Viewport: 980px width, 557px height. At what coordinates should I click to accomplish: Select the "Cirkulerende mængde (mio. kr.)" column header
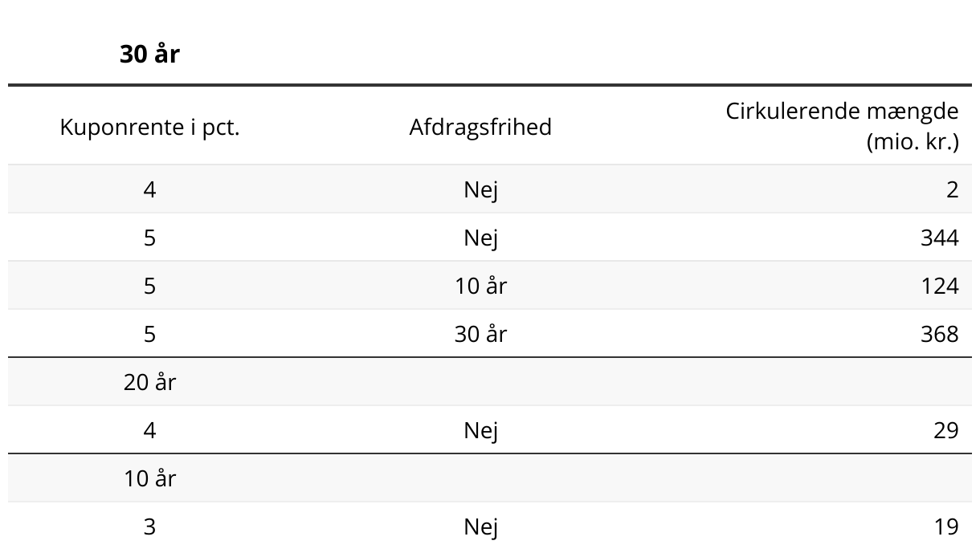(x=842, y=127)
